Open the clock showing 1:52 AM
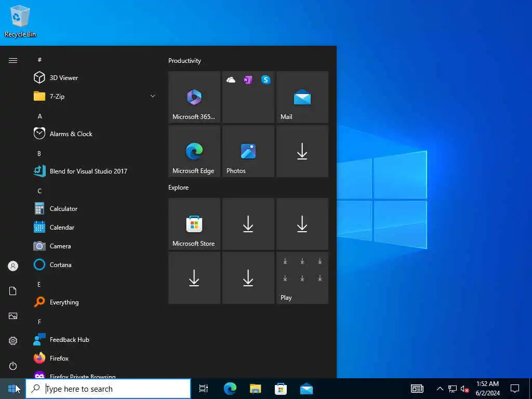The image size is (532, 399). (487, 389)
